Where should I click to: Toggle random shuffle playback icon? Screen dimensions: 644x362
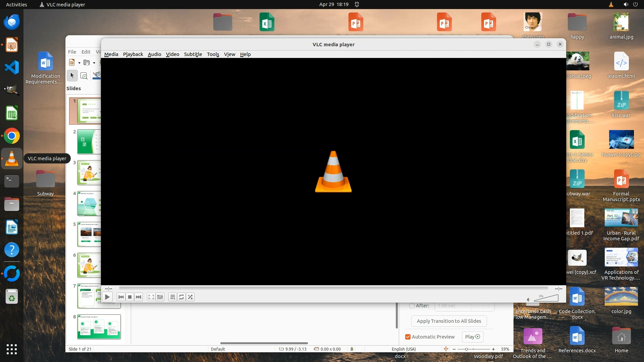190,297
